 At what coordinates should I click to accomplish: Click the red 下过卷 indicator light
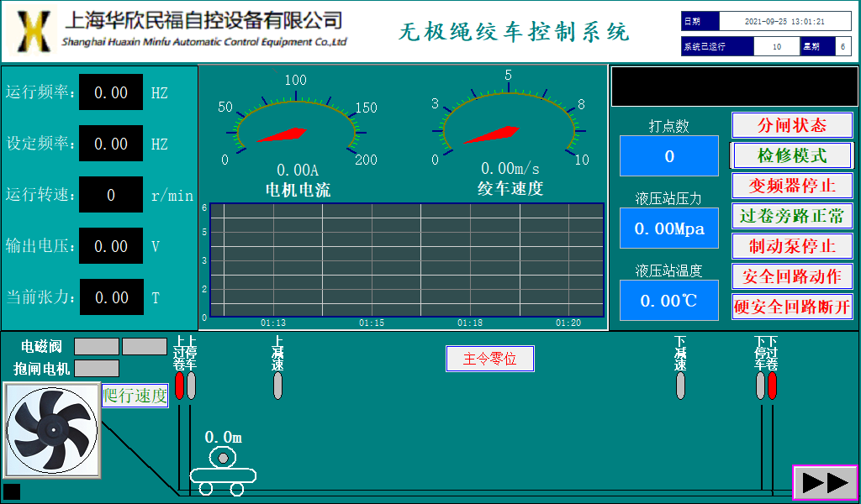(x=772, y=385)
